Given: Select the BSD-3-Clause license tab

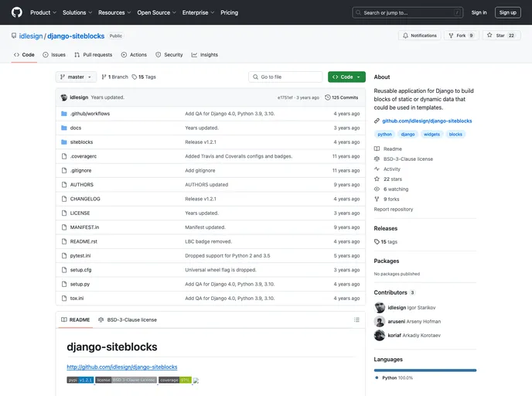Looking at the screenshot, I should click(x=128, y=319).
